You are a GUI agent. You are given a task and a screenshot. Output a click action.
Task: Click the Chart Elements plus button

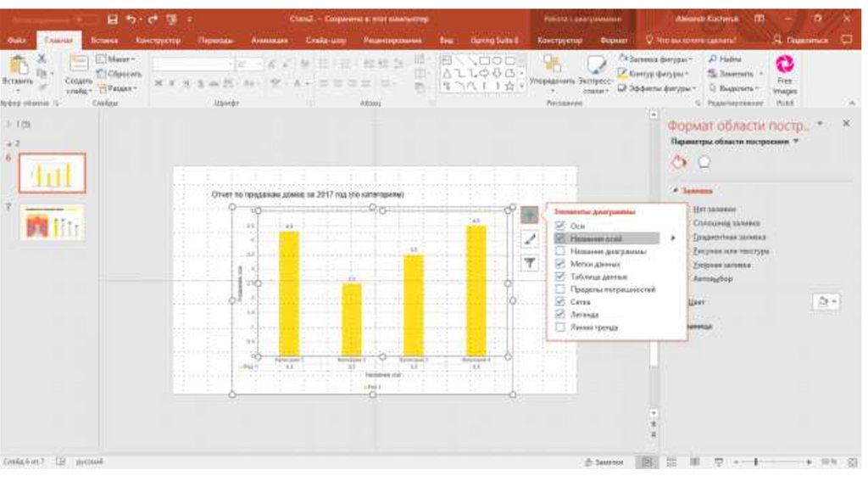pyautogui.click(x=530, y=216)
